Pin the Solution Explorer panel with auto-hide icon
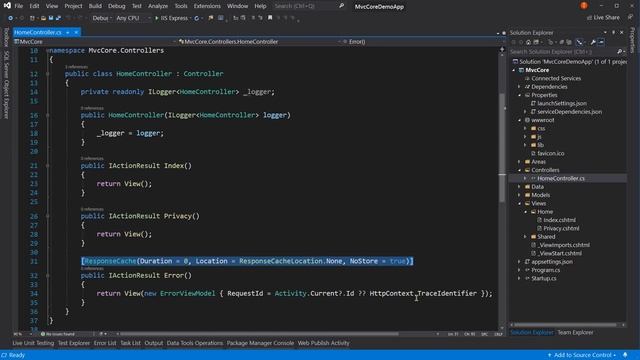This screenshot has width=640, height=360. (613, 32)
